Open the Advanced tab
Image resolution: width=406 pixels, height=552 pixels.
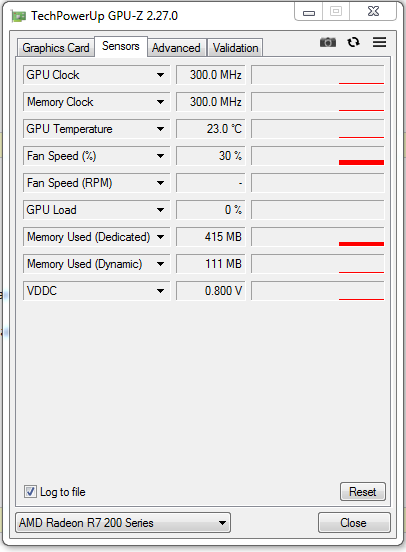(x=176, y=48)
